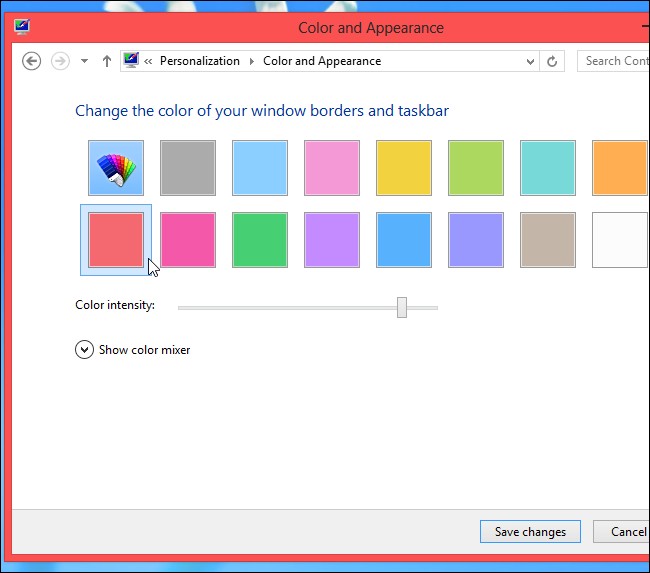Click the Save changes button
The image size is (650, 573).
tap(530, 532)
